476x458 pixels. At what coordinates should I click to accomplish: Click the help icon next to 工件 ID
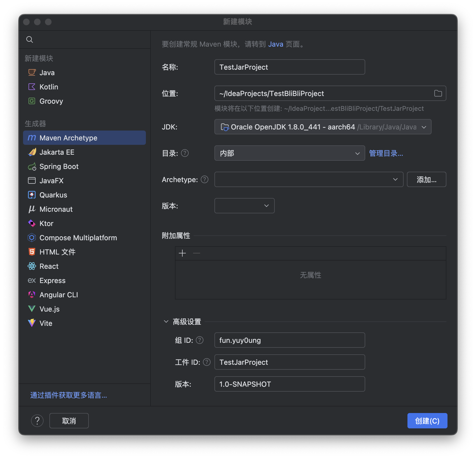(x=207, y=362)
